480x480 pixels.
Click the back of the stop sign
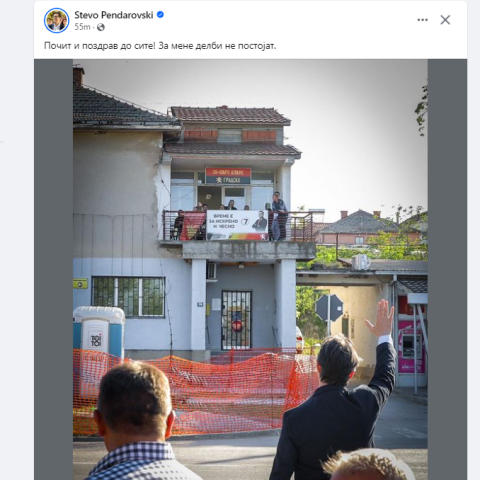[329, 308]
